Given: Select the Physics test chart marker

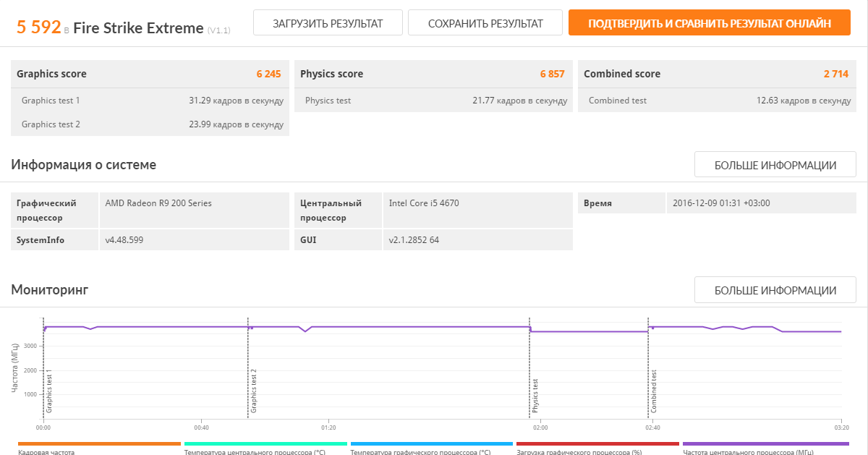Looking at the screenshot, I should [x=535, y=395].
